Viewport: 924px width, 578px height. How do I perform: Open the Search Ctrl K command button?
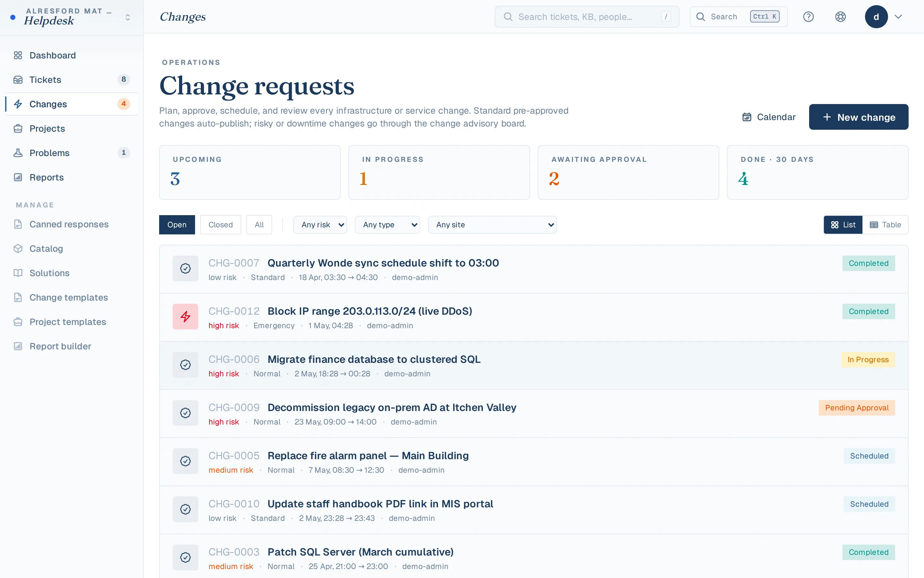point(739,17)
